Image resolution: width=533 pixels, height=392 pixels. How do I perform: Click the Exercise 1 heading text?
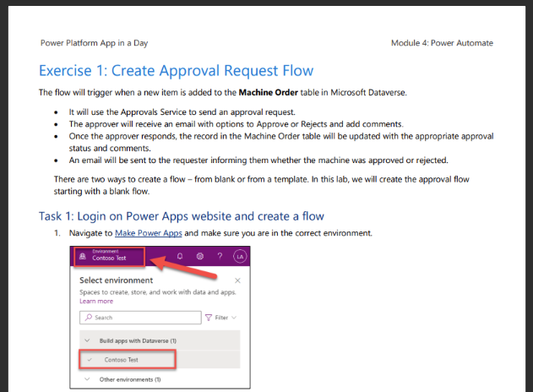[x=176, y=71]
